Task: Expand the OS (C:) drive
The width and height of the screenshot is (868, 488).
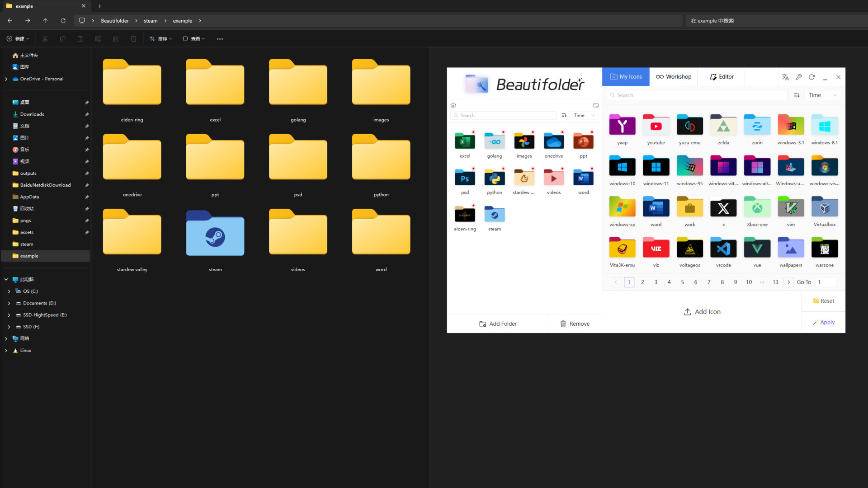Action: click(9, 291)
